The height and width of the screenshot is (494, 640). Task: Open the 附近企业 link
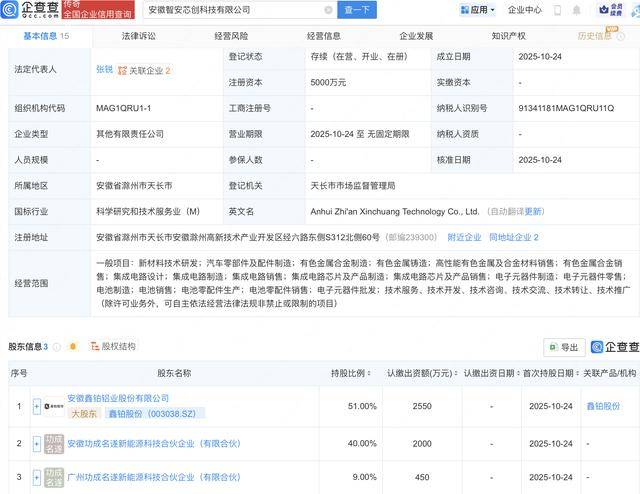tap(464, 237)
